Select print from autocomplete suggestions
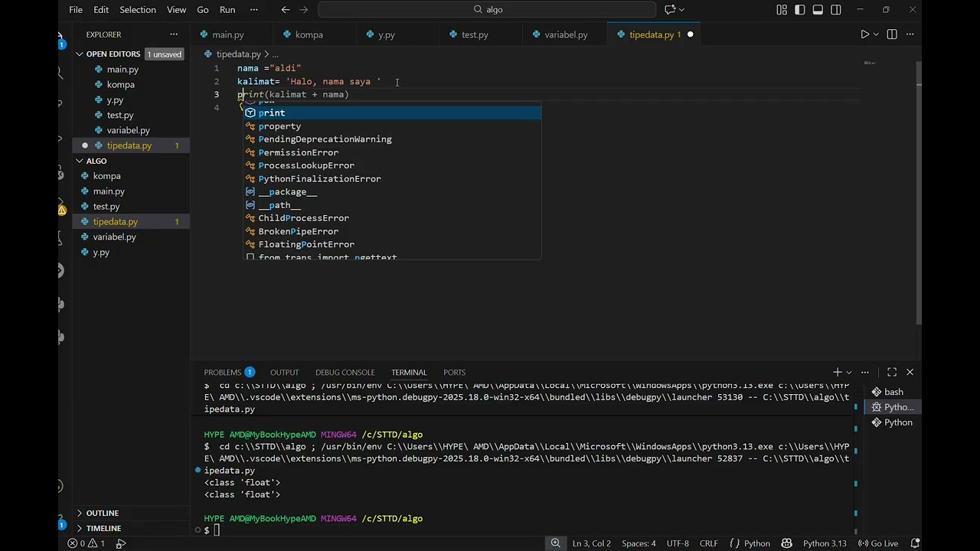The width and height of the screenshot is (980, 551). [393, 113]
